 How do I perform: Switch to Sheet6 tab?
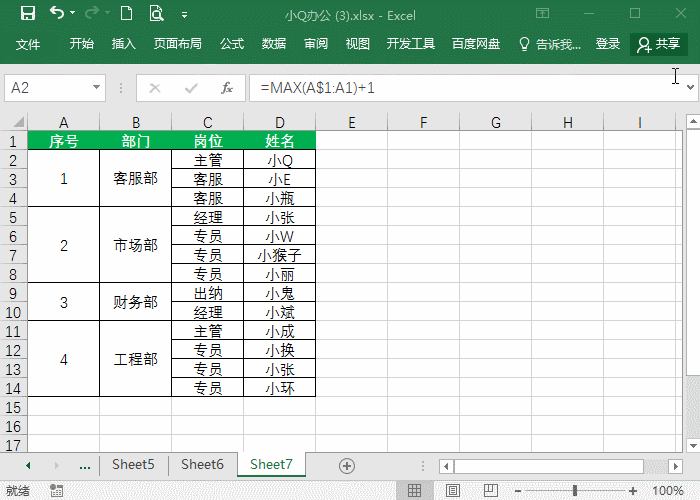click(202, 465)
